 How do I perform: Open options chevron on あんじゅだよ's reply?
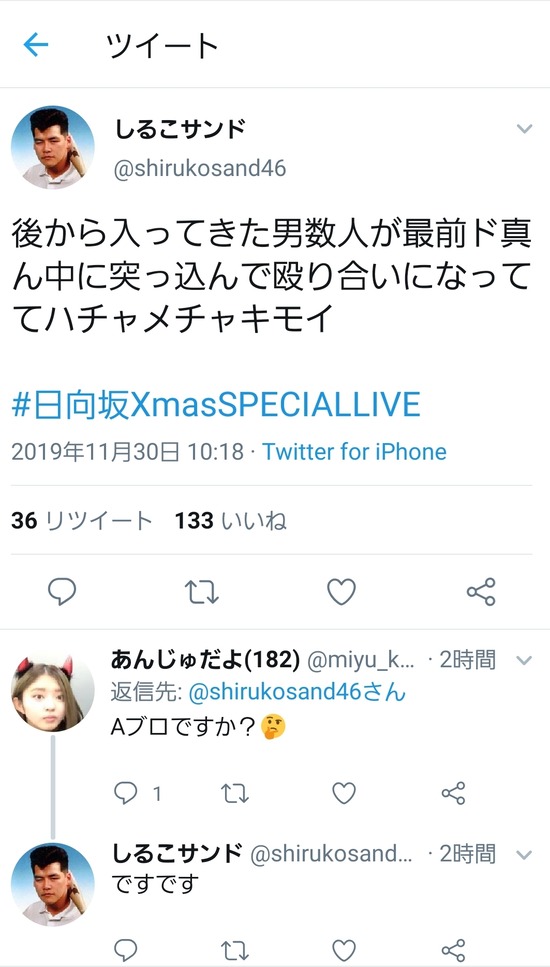click(x=524, y=661)
